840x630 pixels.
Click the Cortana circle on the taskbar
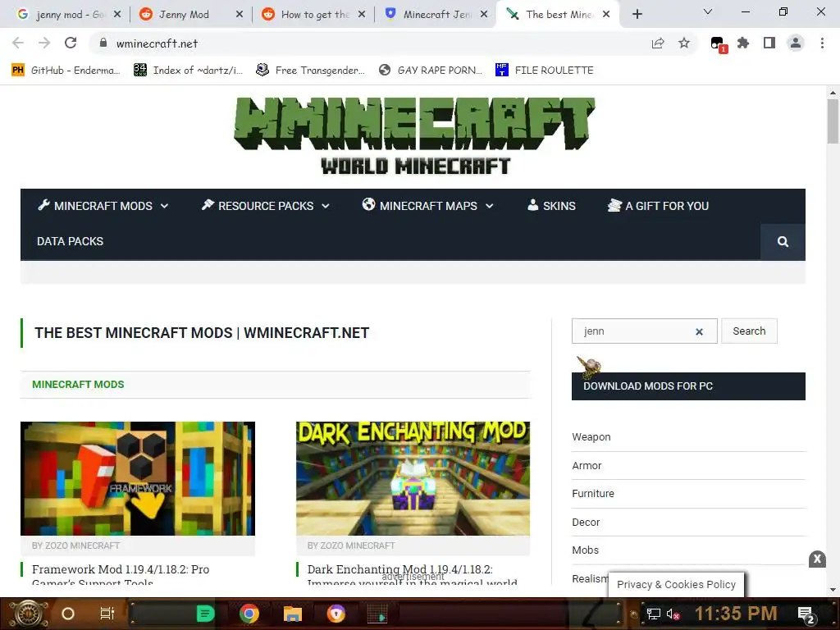pos(67,614)
